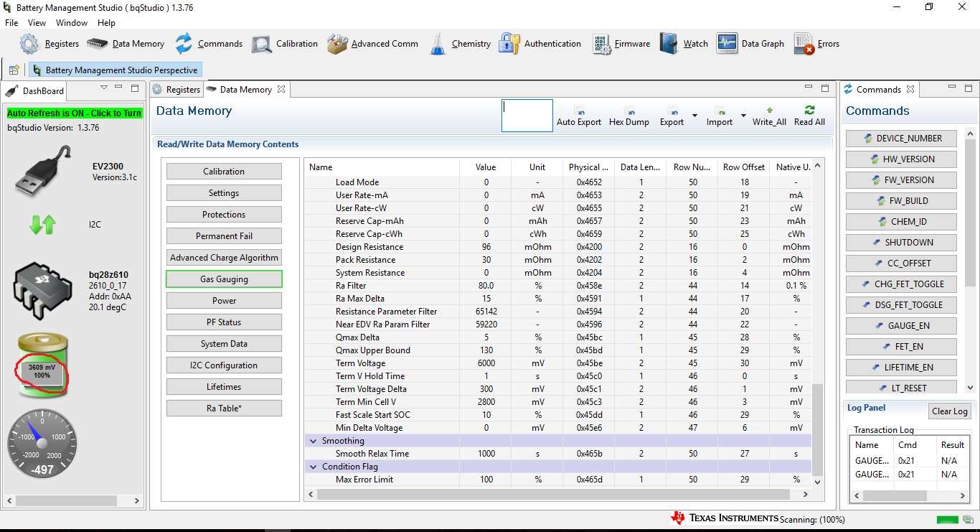Click the Import data memory icon
980x532 pixels.
point(720,116)
